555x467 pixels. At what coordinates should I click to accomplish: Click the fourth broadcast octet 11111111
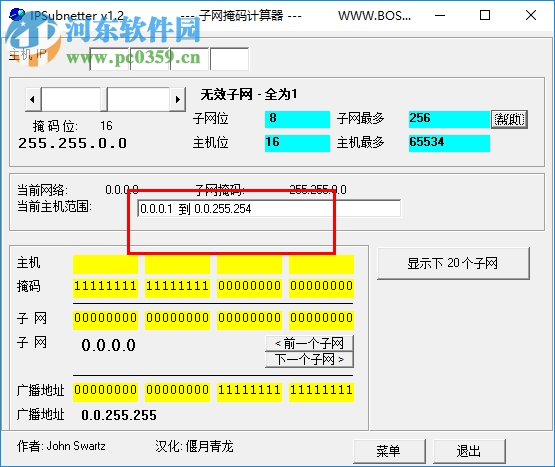pyautogui.click(x=321, y=392)
